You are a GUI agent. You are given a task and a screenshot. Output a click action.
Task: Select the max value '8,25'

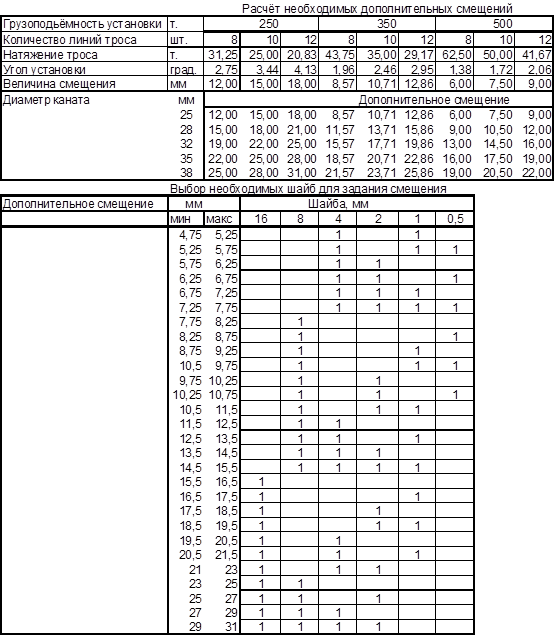(226, 322)
